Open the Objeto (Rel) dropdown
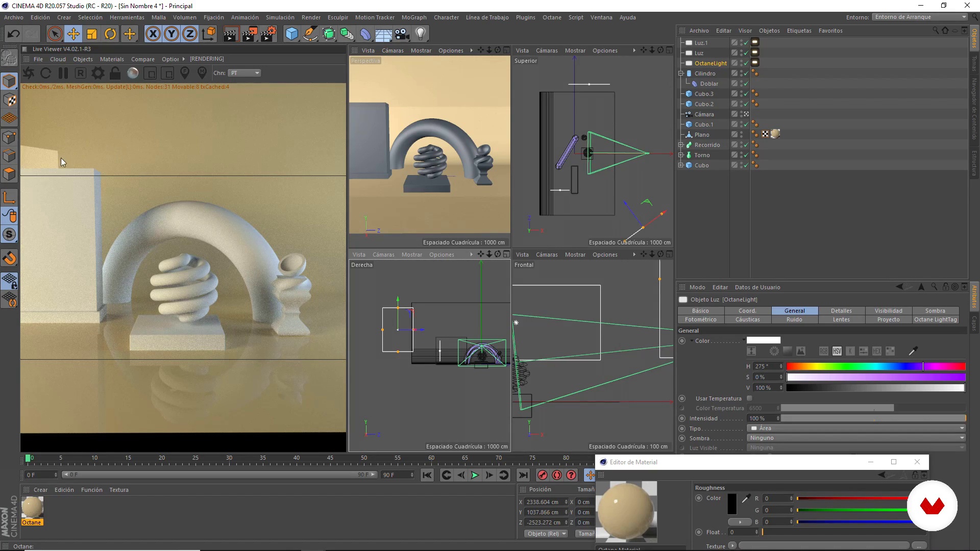980x551 pixels. [x=546, y=534]
